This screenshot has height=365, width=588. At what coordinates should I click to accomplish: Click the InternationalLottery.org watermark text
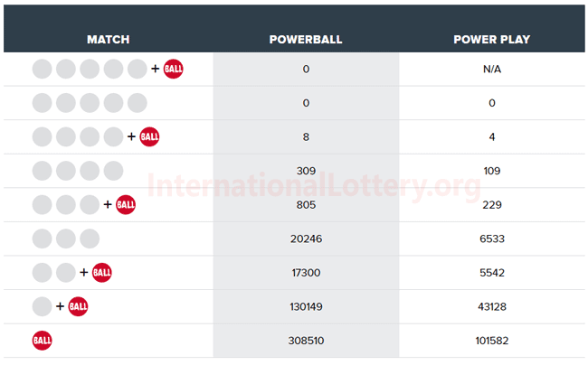coord(314,186)
